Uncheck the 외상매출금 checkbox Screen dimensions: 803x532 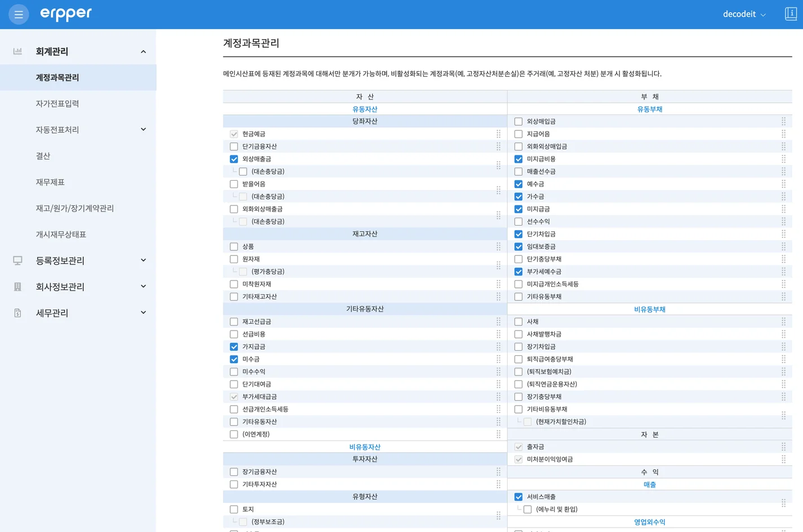pyautogui.click(x=234, y=159)
